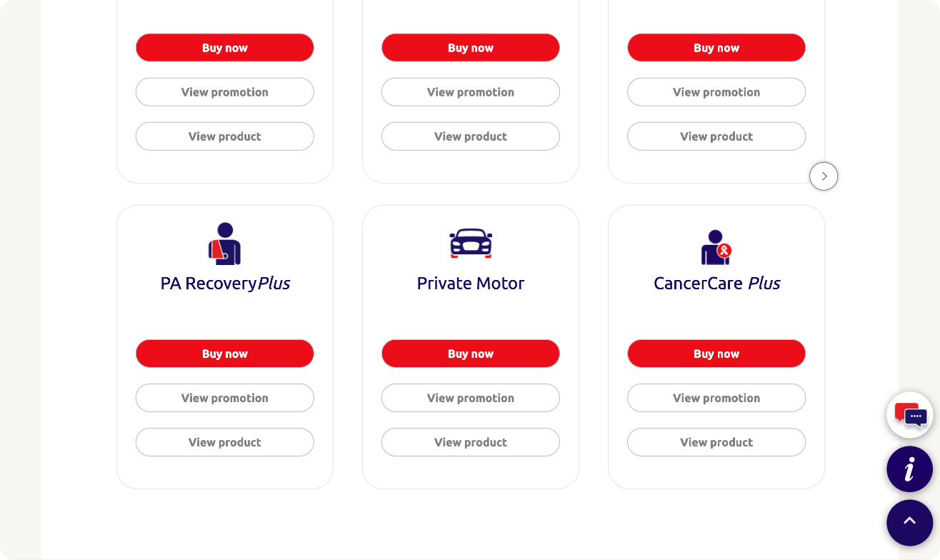View product for Private Motor
940x560 pixels.
[471, 442]
